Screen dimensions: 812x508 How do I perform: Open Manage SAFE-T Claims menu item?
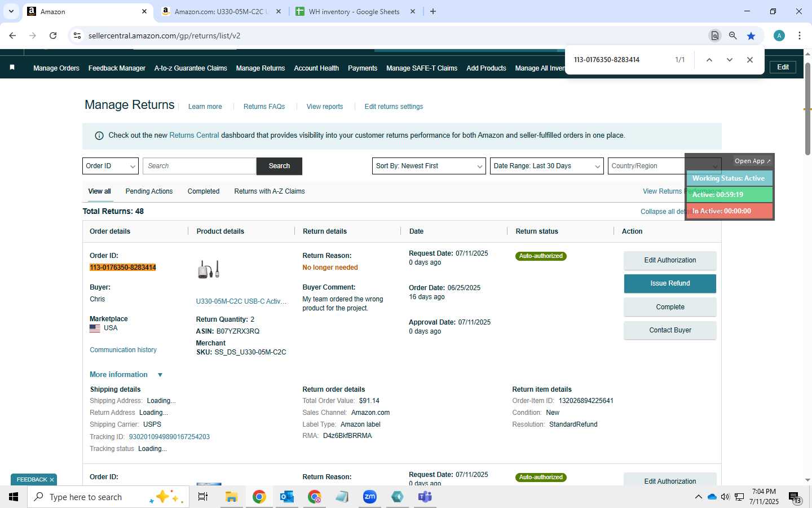[422, 68]
